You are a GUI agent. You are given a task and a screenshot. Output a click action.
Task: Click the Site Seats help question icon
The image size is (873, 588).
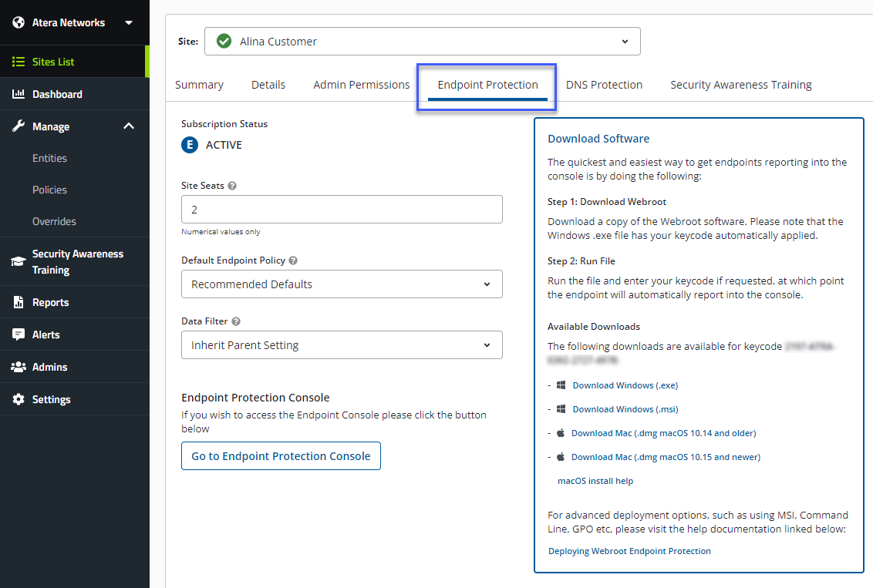pyautogui.click(x=232, y=186)
